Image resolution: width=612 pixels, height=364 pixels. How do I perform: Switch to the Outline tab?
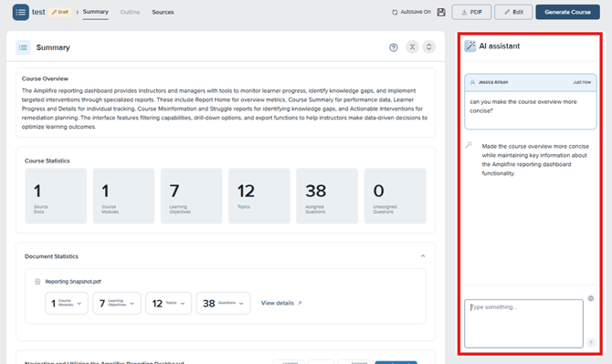tap(130, 12)
